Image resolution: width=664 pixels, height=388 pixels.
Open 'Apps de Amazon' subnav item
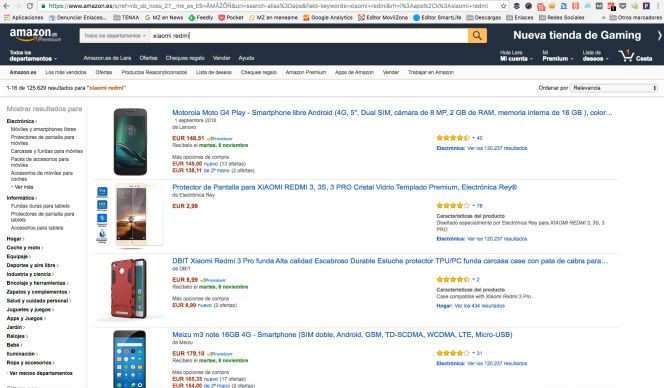354,72
